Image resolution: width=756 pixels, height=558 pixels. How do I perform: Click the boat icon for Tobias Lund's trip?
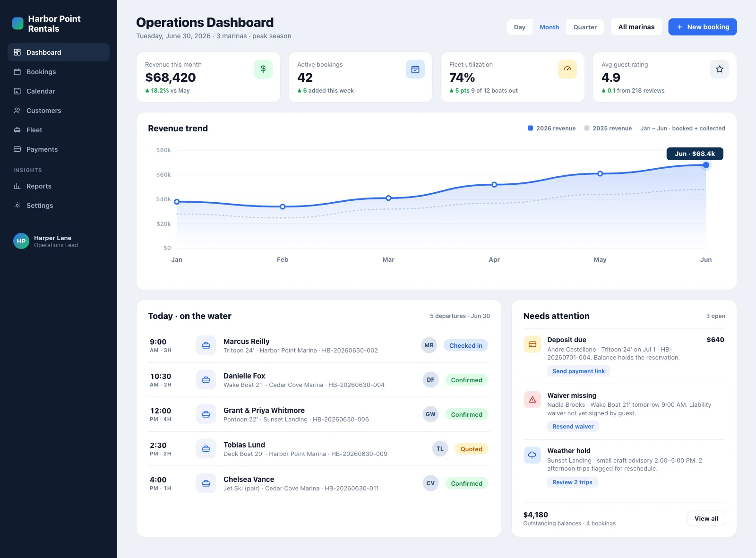(x=206, y=449)
